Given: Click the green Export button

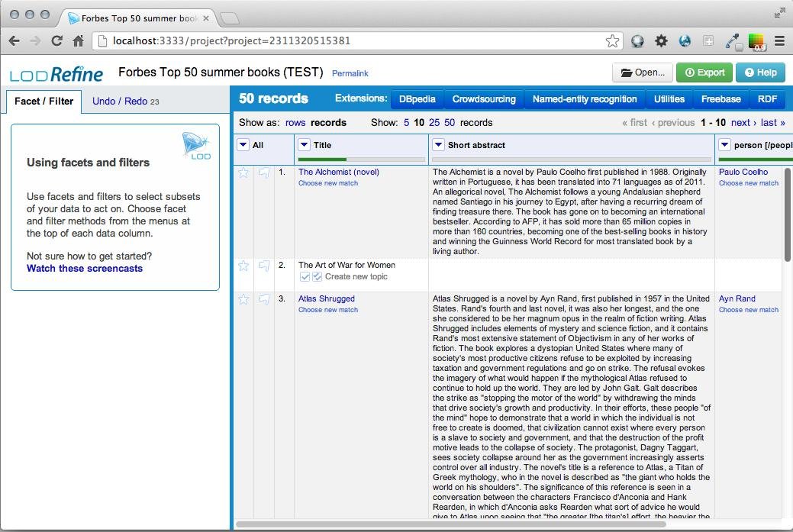Looking at the screenshot, I should tap(704, 73).
